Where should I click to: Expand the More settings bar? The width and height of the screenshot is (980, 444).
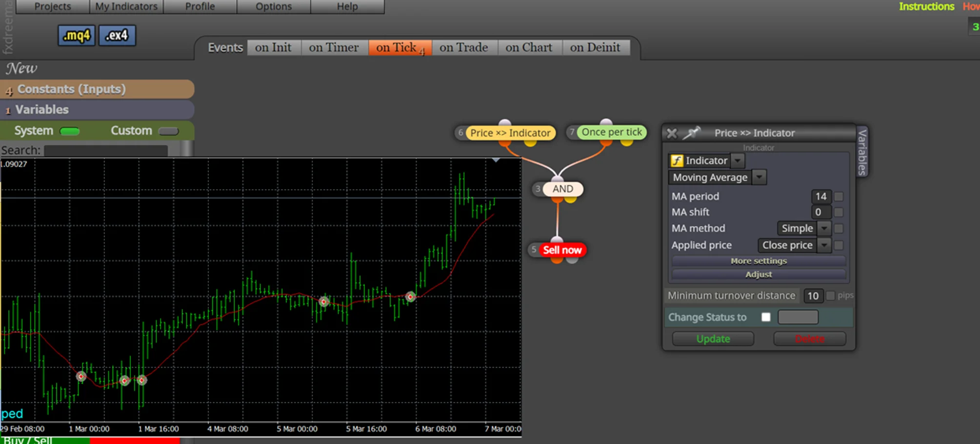pyautogui.click(x=759, y=261)
